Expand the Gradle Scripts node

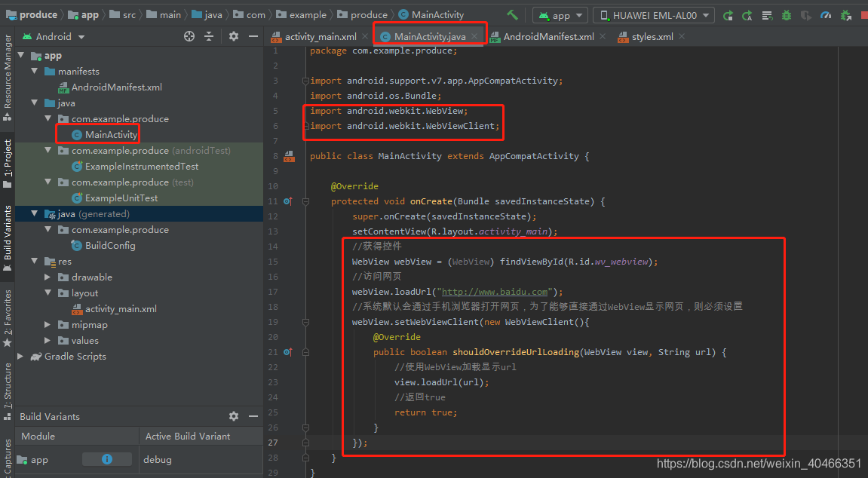(21, 357)
